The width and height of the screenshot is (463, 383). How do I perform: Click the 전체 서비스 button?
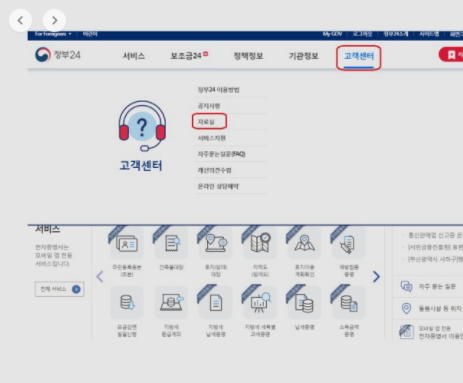pyautogui.click(x=59, y=289)
